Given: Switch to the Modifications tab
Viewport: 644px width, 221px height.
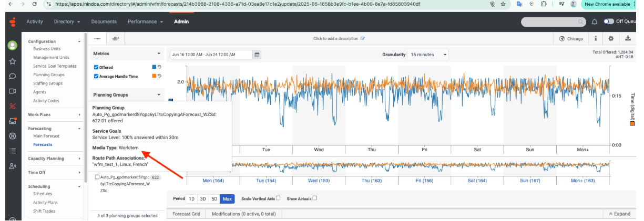Looking at the screenshot, I should 243,214.
